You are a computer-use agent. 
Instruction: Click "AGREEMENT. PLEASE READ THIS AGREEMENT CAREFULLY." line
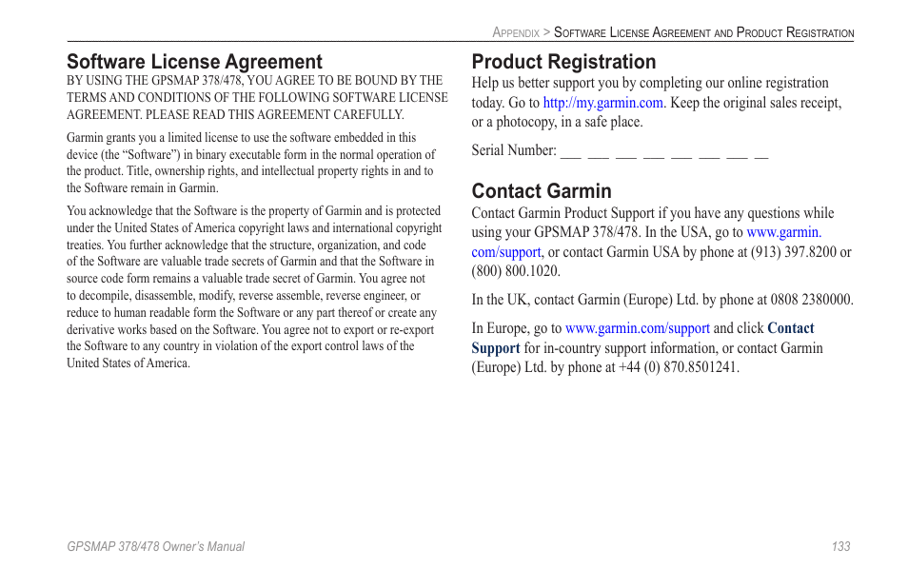coord(235,114)
